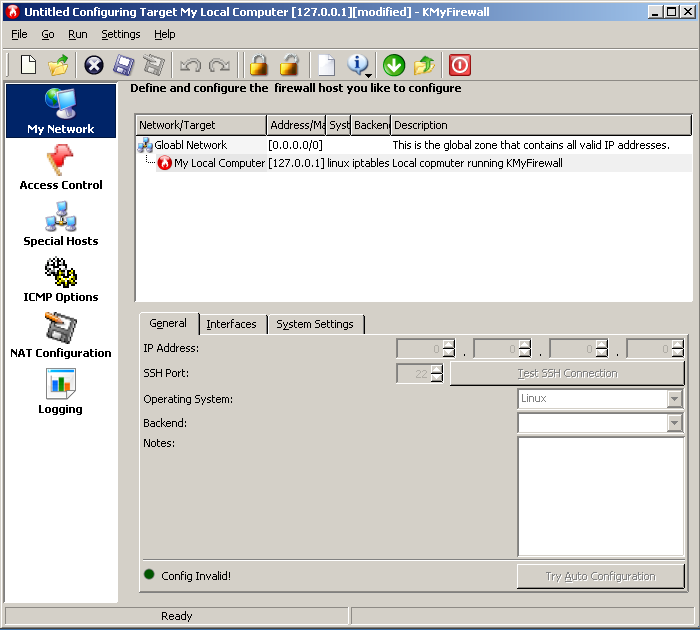Open the Go menu
700x630 pixels.
click(48, 34)
